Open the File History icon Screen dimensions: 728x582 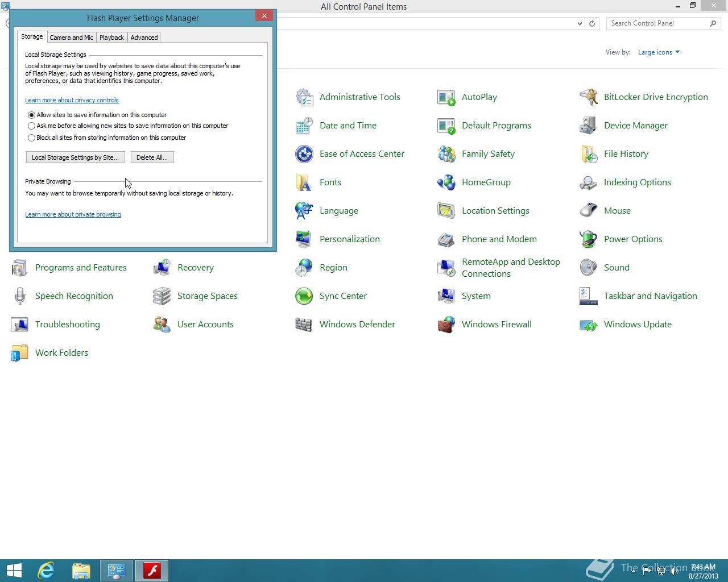(589, 154)
